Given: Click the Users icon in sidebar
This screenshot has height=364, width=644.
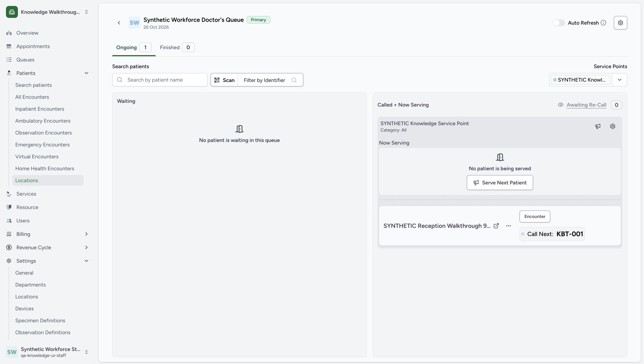Looking at the screenshot, I should [9, 221].
